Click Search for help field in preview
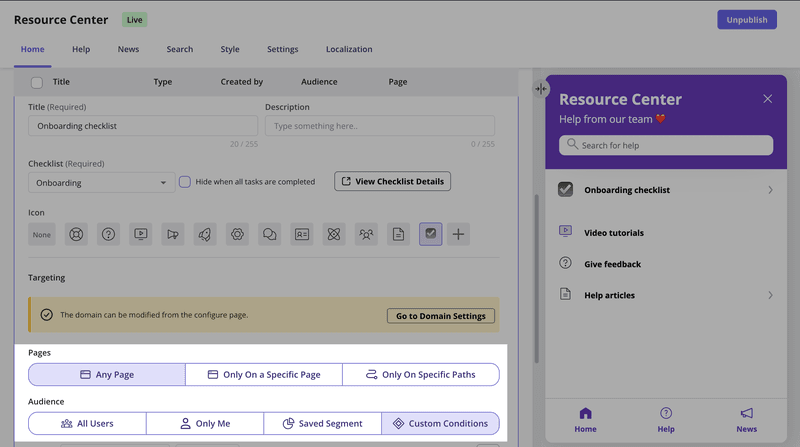The image size is (800, 447). [x=666, y=145]
